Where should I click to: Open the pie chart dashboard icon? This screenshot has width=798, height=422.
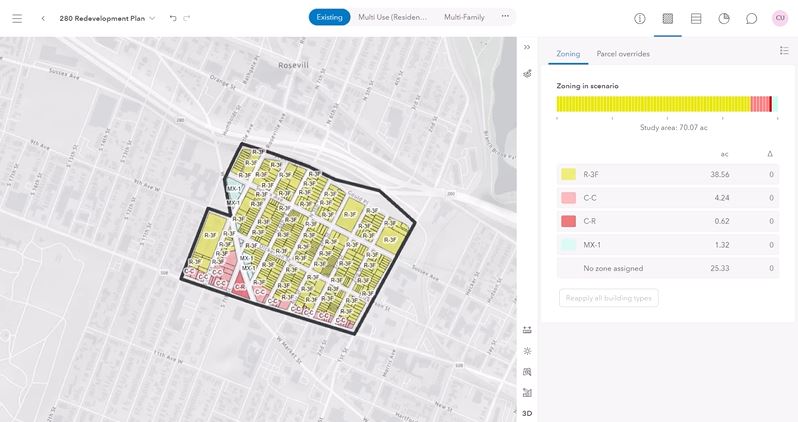pos(724,18)
